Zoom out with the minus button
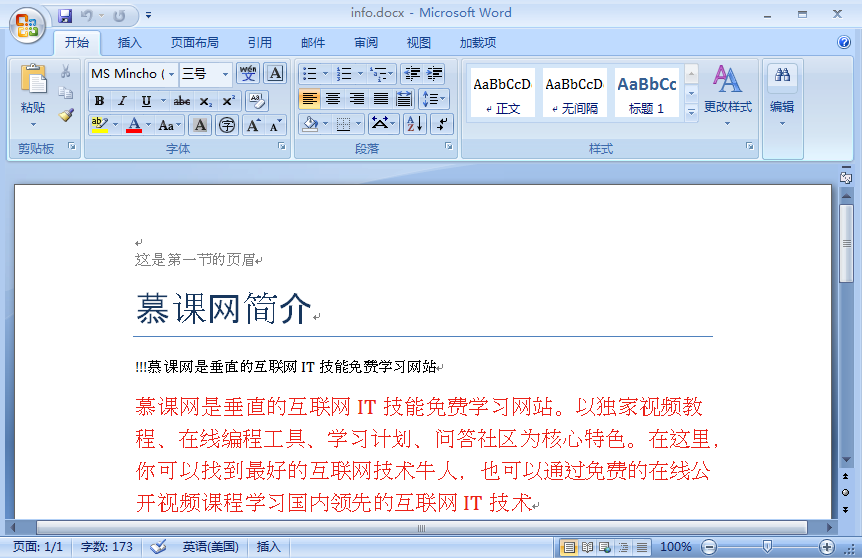 709,547
